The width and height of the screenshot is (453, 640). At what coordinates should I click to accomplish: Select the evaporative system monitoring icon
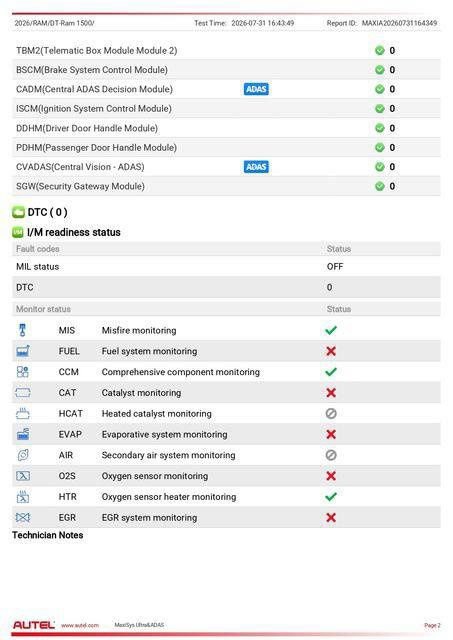pyautogui.click(x=23, y=434)
